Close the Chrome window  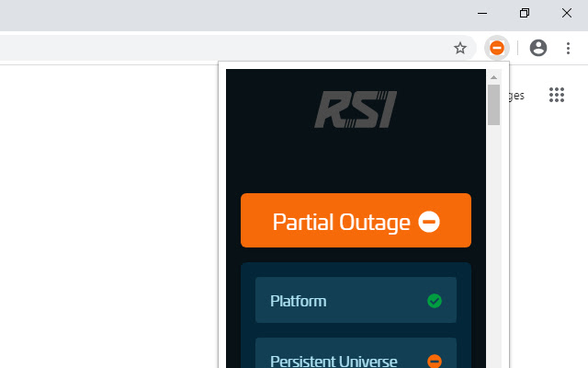pyautogui.click(x=567, y=13)
